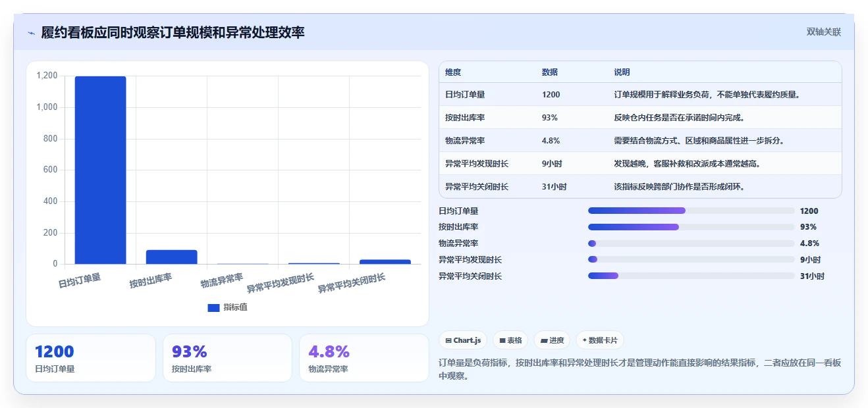
Task: Click the 物流异常率 x-axis label on the chart
Action: (222, 282)
